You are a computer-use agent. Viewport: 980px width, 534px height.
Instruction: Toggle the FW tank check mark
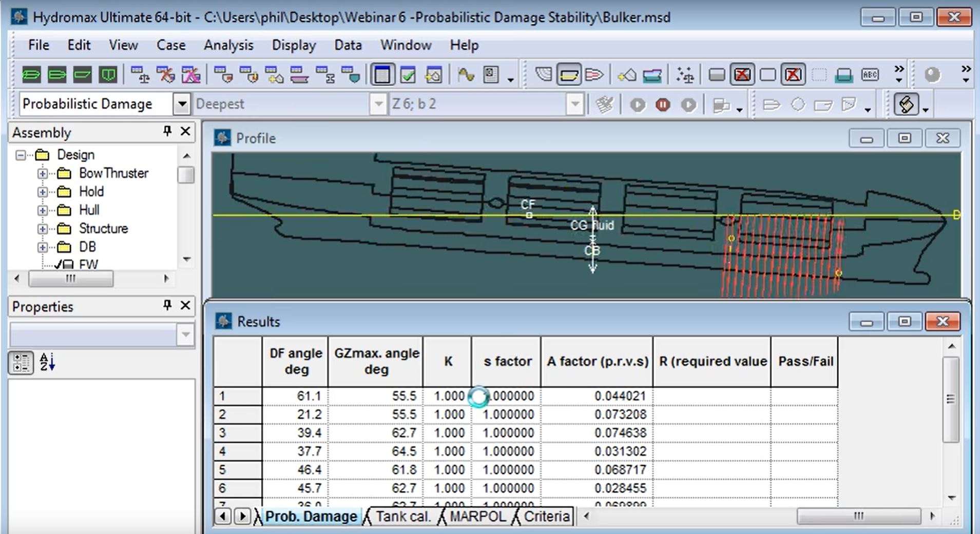pyautogui.click(x=58, y=265)
